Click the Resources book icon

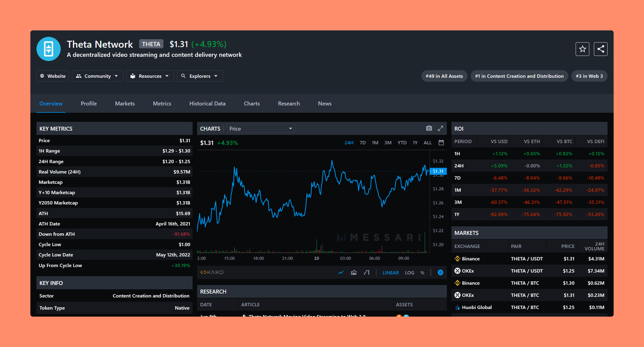click(133, 76)
